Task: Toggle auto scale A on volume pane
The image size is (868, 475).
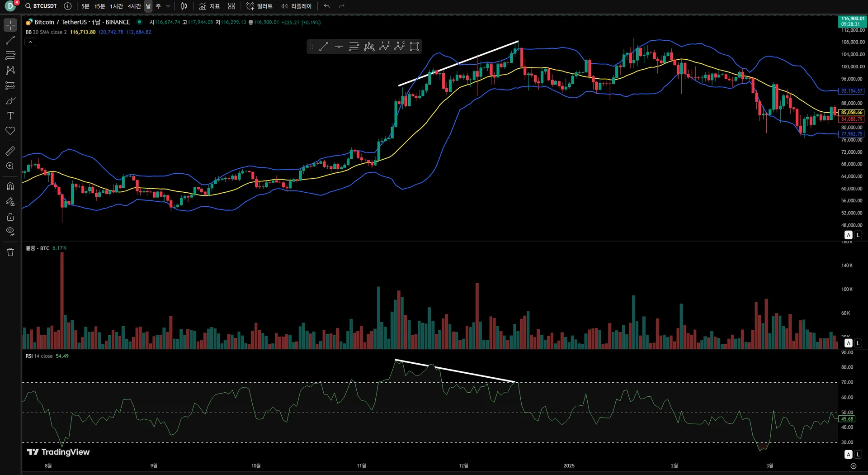Action: click(x=849, y=343)
